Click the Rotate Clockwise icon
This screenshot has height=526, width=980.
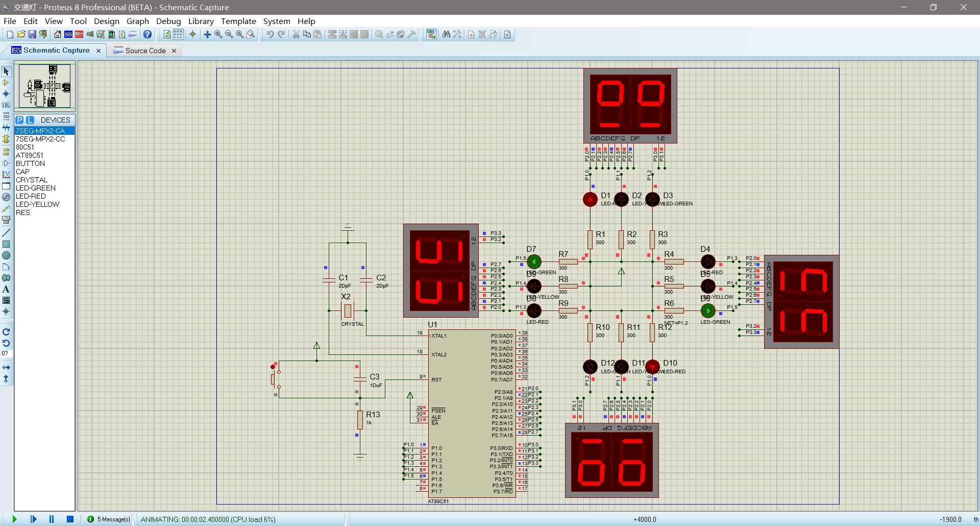(6, 332)
